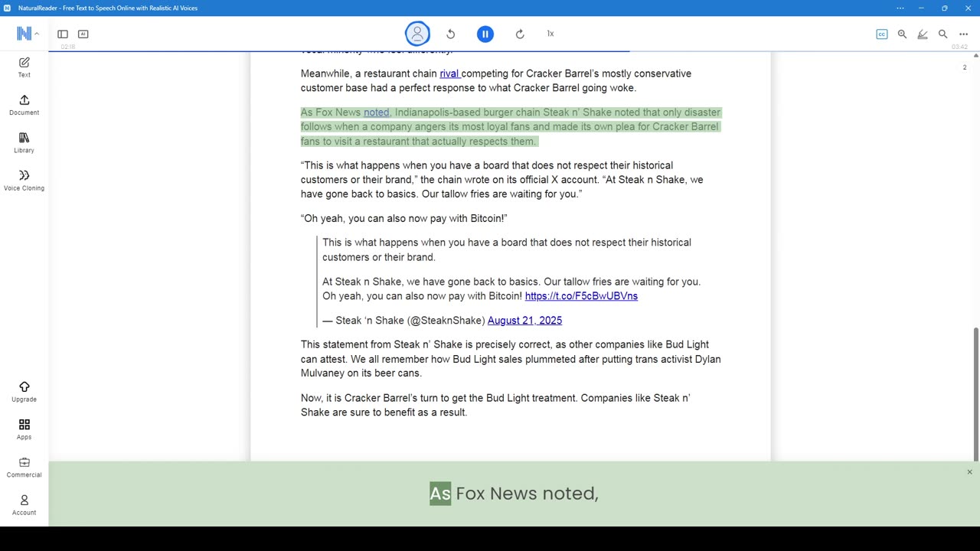Viewport: 980px width, 551px height.
Task: Click '— Steak 'n Shake (@SteaknShake)' attribution
Action: coord(403,321)
